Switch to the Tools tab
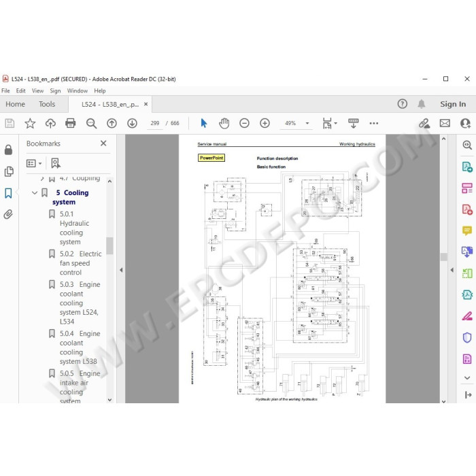The image size is (476, 476). click(47, 104)
